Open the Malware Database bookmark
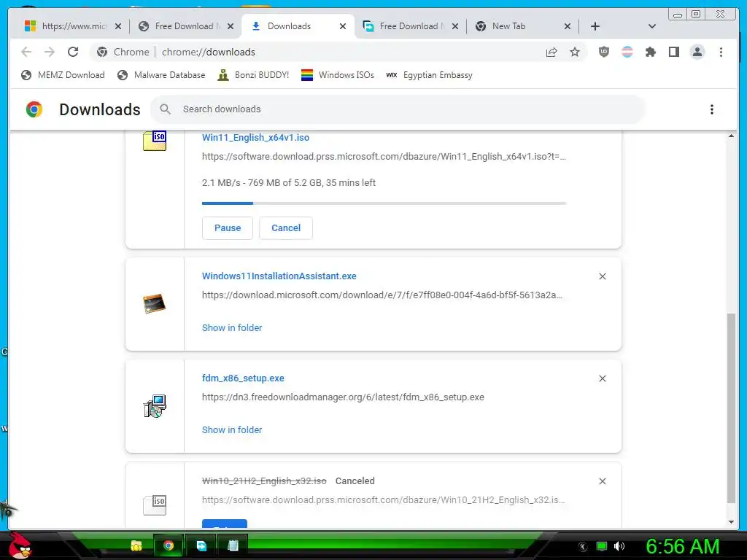Viewport: 747px width, 560px height. pyautogui.click(x=161, y=75)
